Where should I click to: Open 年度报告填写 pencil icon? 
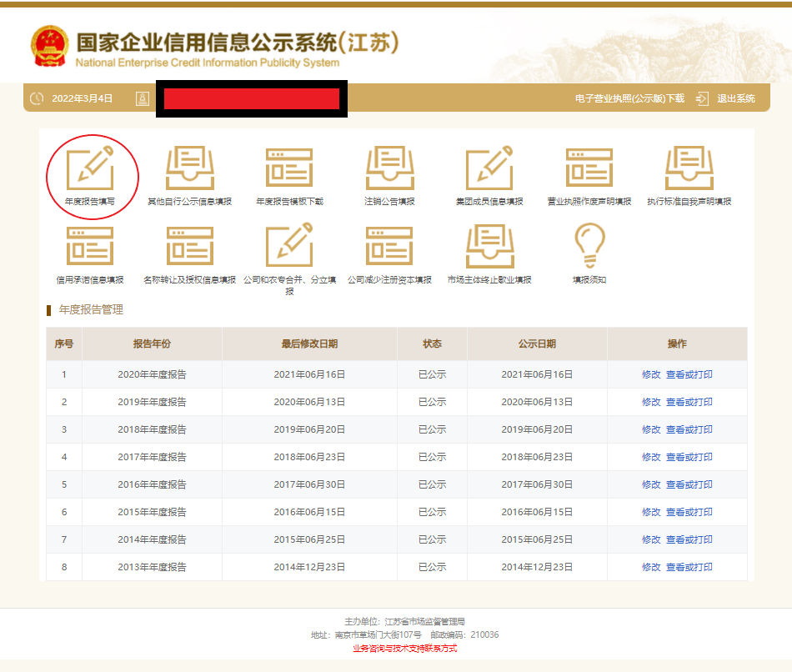click(89, 168)
